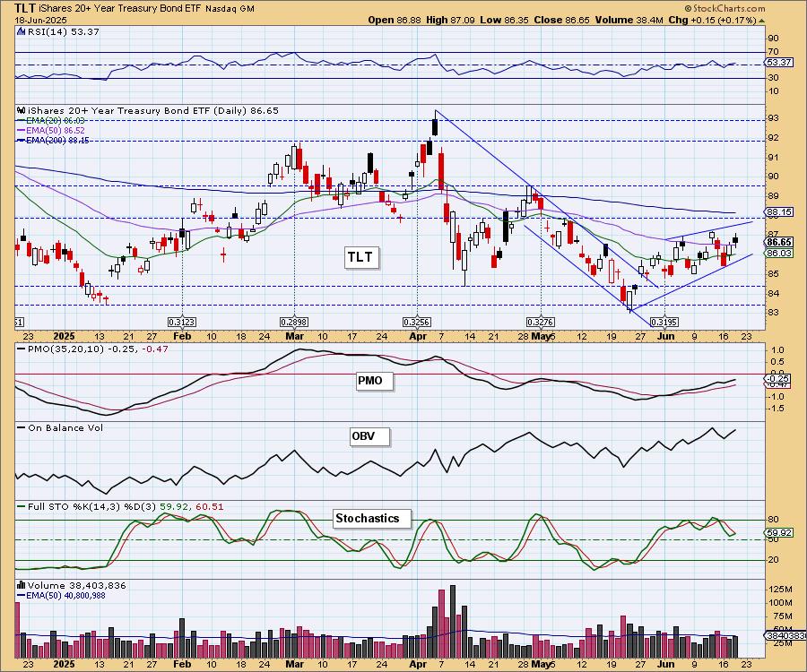Click the green up arrow after Chg
The height and width of the screenshot is (672, 807).
point(762,21)
